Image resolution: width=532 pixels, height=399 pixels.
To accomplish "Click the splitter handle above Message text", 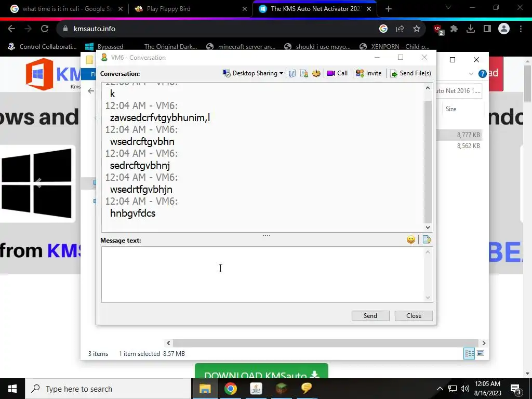I will (x=267, y=235).
